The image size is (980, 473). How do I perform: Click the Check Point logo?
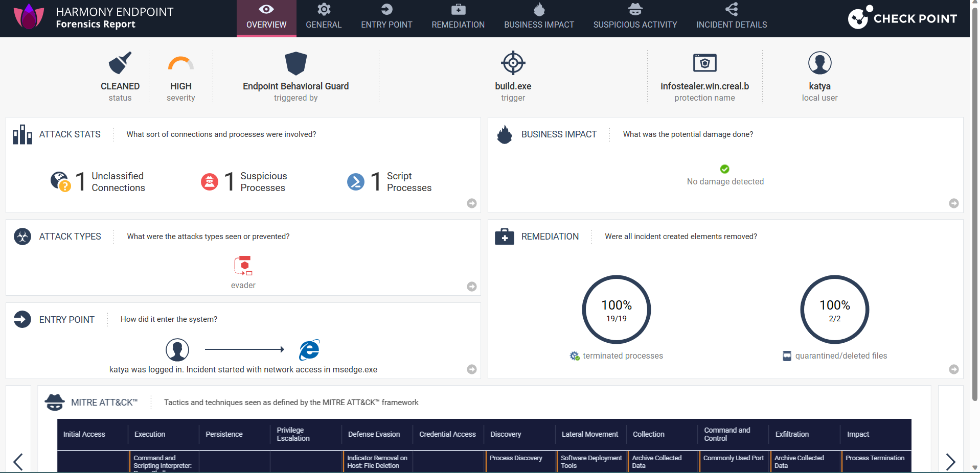[902, 18]
